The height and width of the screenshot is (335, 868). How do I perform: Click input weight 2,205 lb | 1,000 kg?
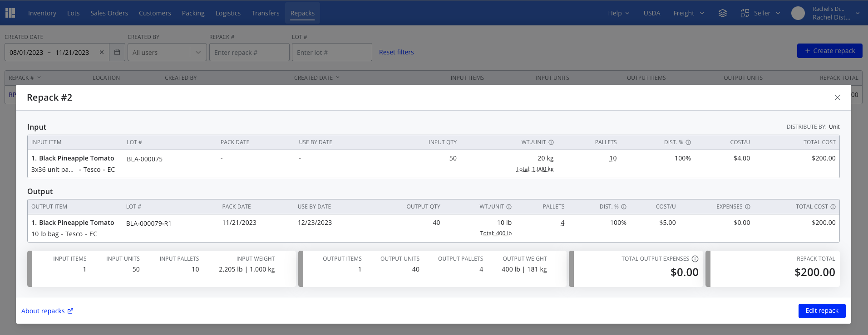pyautogui.click(x=247, y=269)
